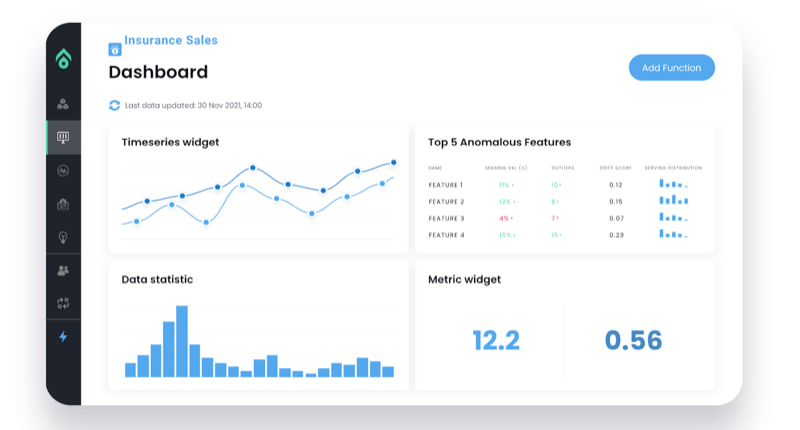
Task: Click the refresh icon beside last data updated
Action: [114, 105]
